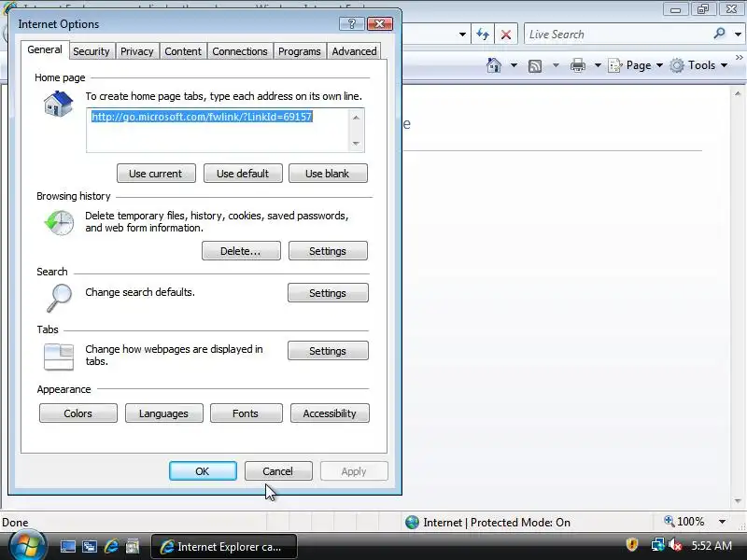Click the Use blank button
The image size is (747, 560).
tap(328, 174)
